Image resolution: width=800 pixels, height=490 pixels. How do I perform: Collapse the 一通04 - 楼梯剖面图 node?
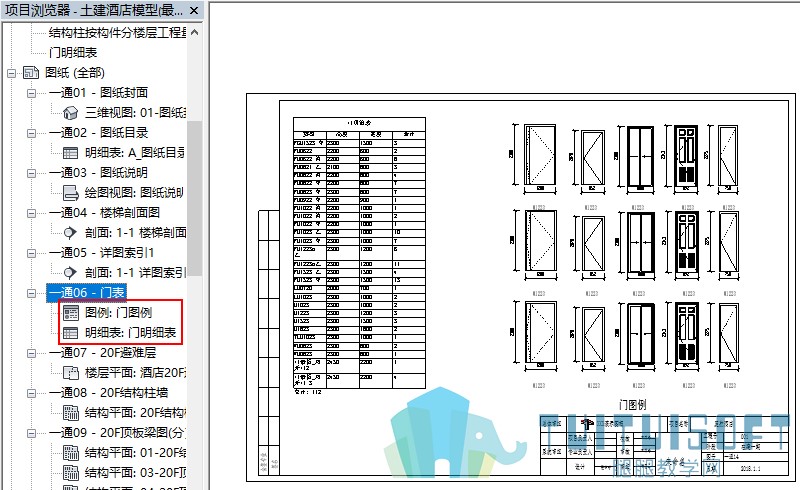coord(31,213)
